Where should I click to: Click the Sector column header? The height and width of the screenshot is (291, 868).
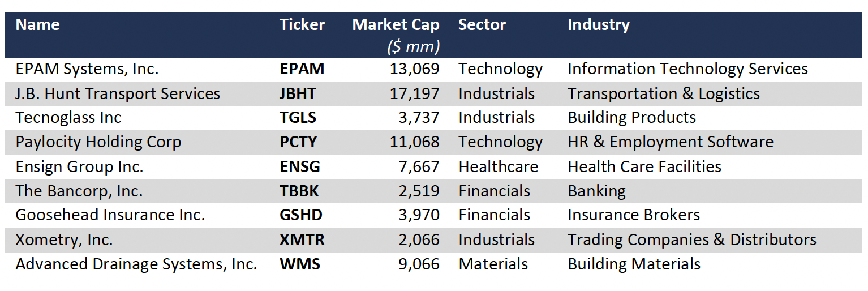[482, 25]
